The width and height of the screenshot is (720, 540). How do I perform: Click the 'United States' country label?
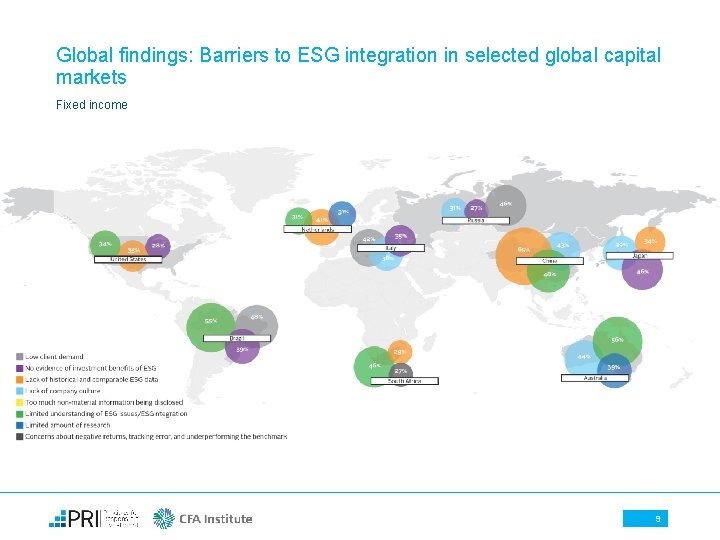click(128, 259)
